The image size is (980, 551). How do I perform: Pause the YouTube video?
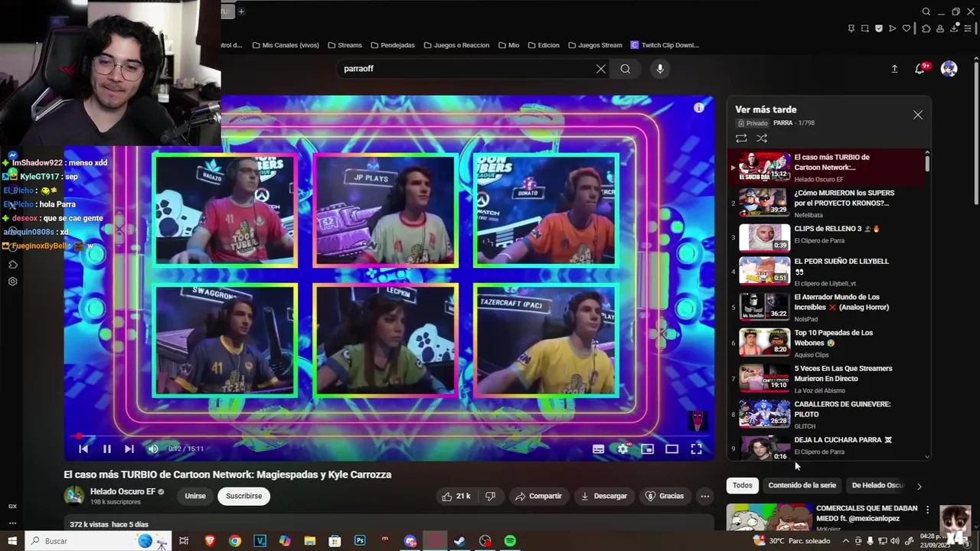click(x=107, y=449)
